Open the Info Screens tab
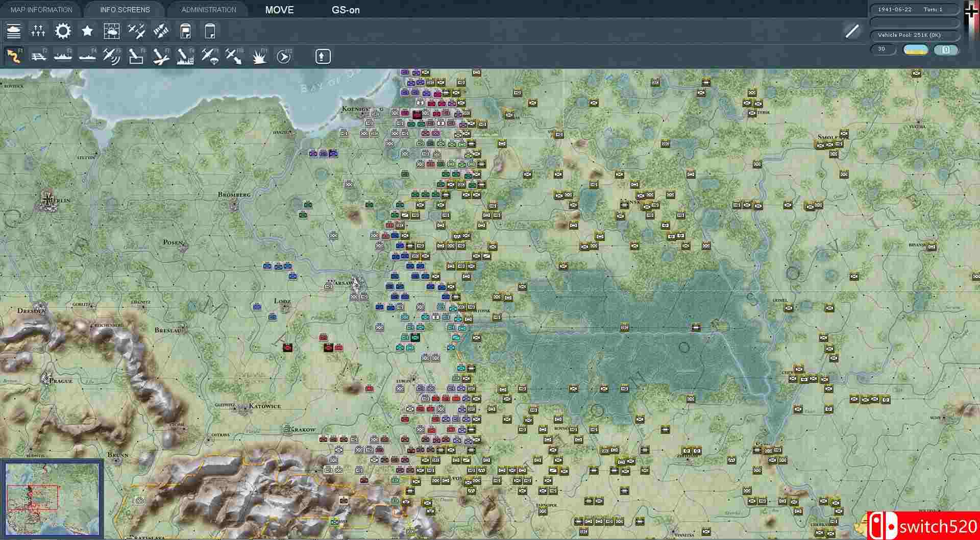Screen dimensions: 980x540 coord(125,10)
